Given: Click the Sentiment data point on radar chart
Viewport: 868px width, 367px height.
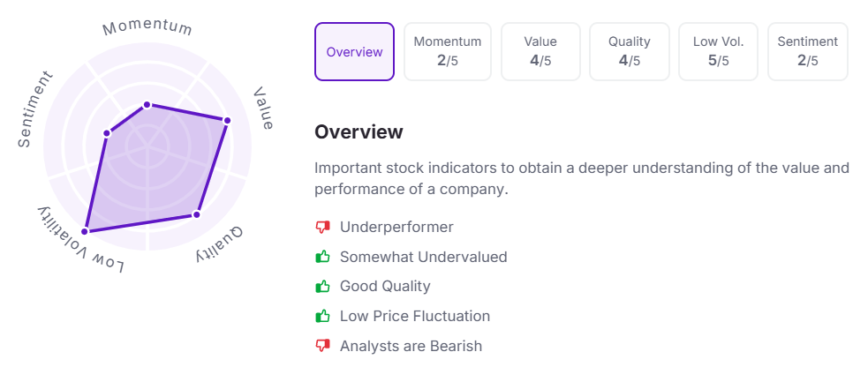Looking at the screenshot, I should 107,134.
